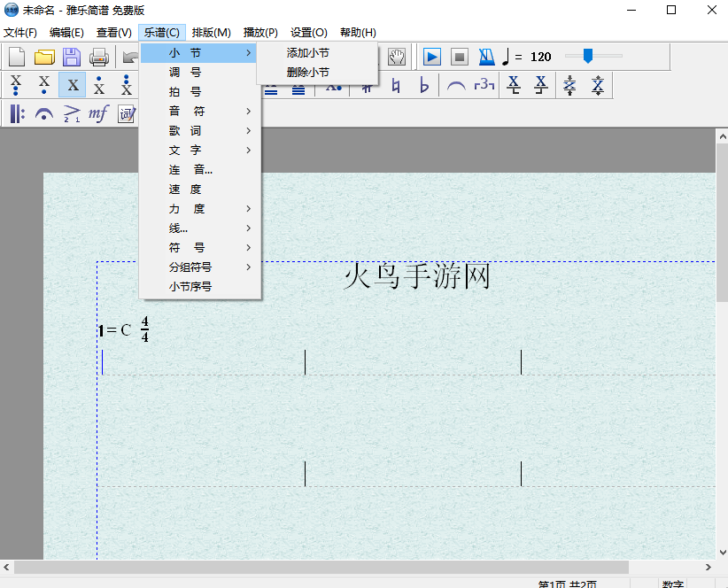Open the 编辑(E) menu
728x588 pixels.
(x=66, y=33)
